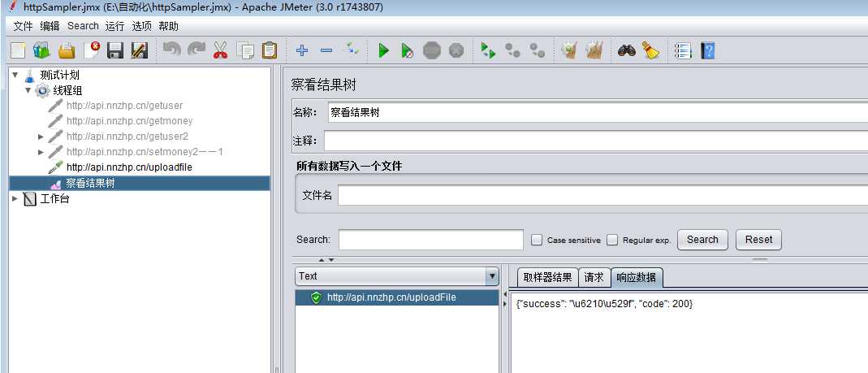Image resolution: width=868 pixels, height=373 pixels.
Task: Focus the Search text field
Action: [431, 240]
